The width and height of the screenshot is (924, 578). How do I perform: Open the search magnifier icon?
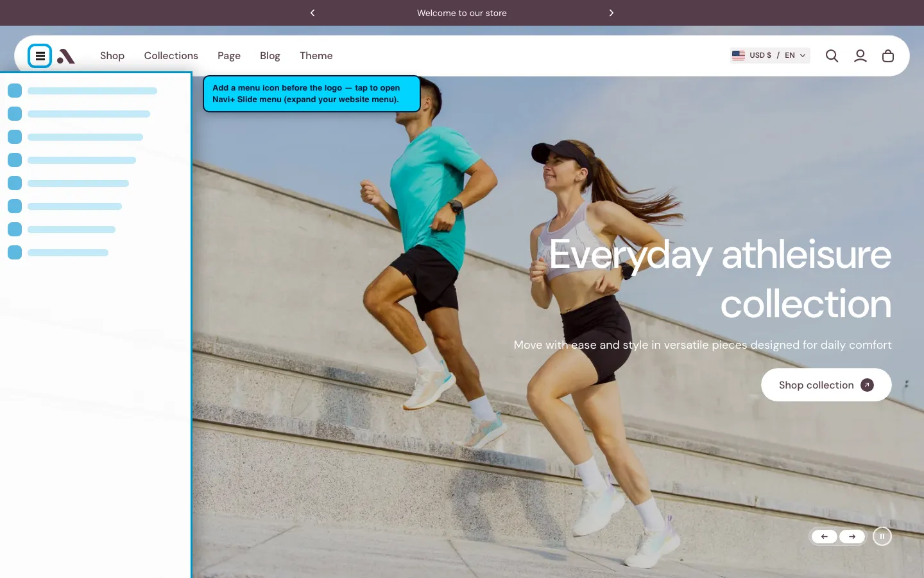coord(832,56)
